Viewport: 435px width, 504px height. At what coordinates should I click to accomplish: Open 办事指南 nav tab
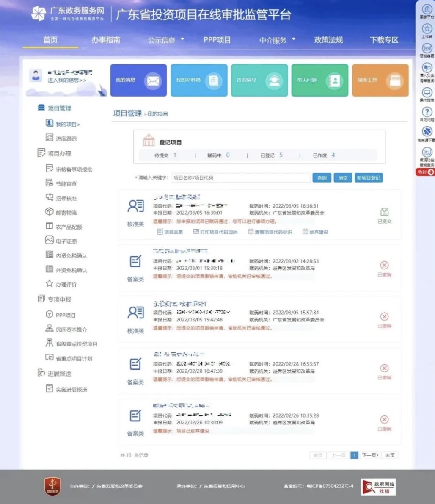click(106, 40)
